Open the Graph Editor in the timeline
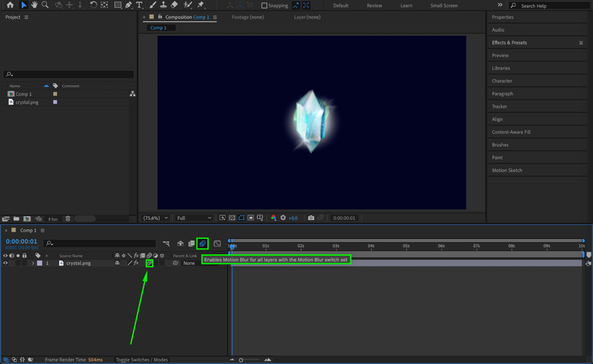The height and width of the screenshot is (364, 593). [x=217, y=244]
